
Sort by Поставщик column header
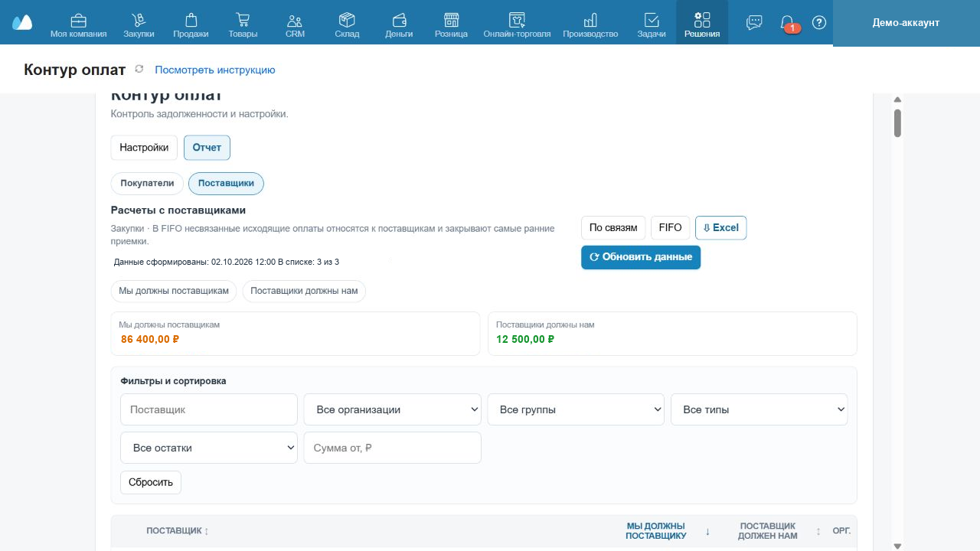pyautogui.click(x=178, y=531)
